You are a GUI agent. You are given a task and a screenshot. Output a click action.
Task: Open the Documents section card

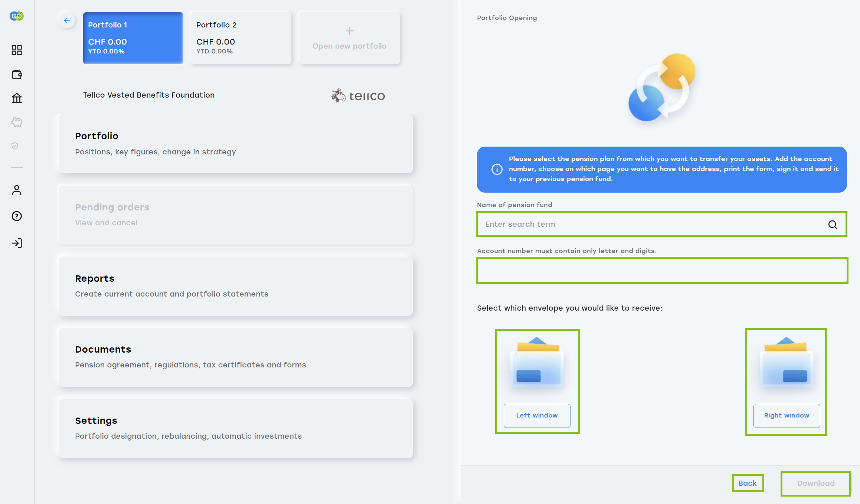[x=236, y=357]
